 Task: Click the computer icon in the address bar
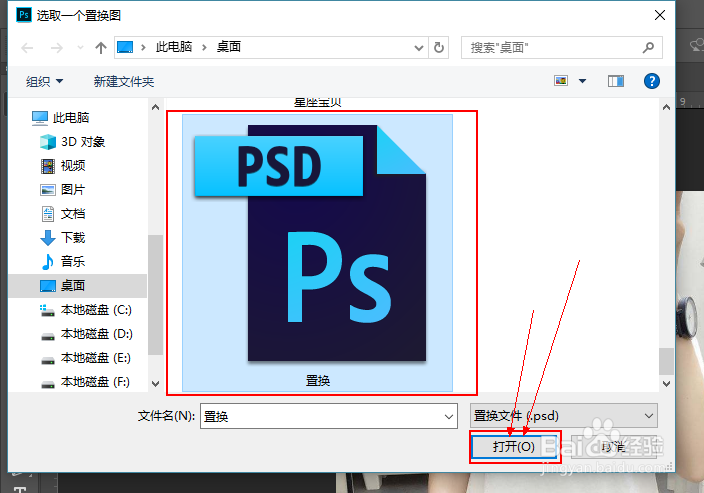point(125,47)
